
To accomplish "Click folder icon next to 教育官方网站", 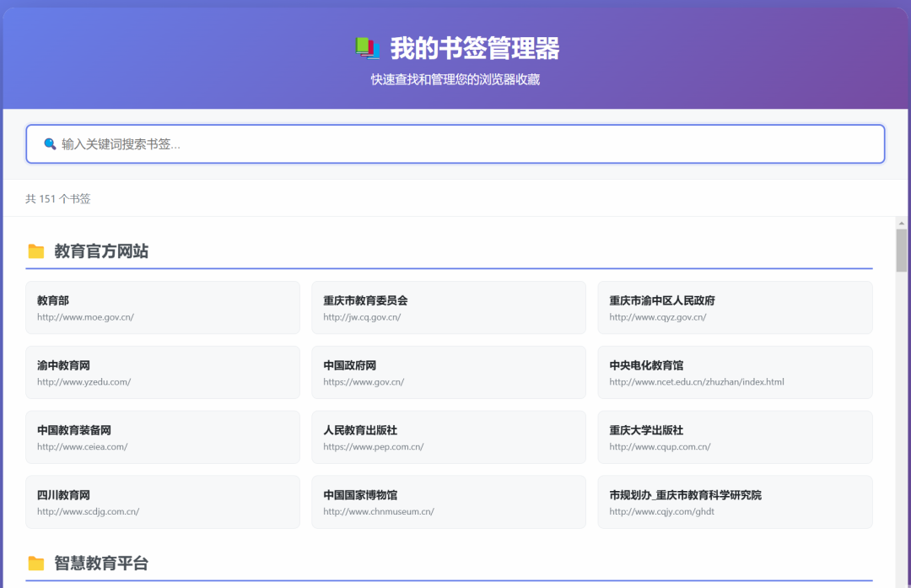I will click(x=36, y=251).
